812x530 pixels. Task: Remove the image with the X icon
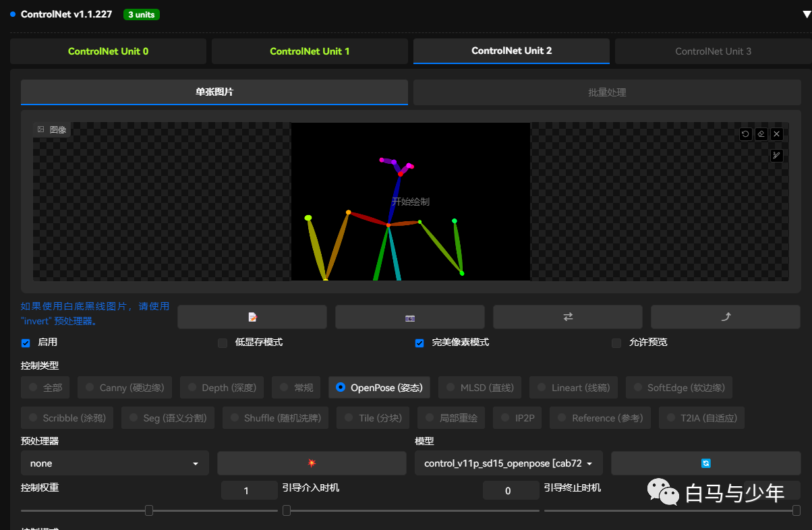tap(777, 134)
